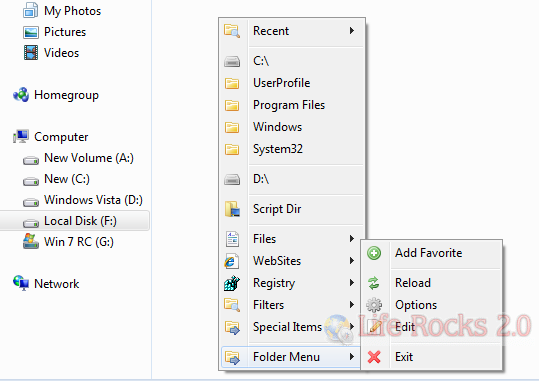Screen dimensions: 539x381
Task: Click the green arrows Reload icon
Action: (x=374, y=283)
